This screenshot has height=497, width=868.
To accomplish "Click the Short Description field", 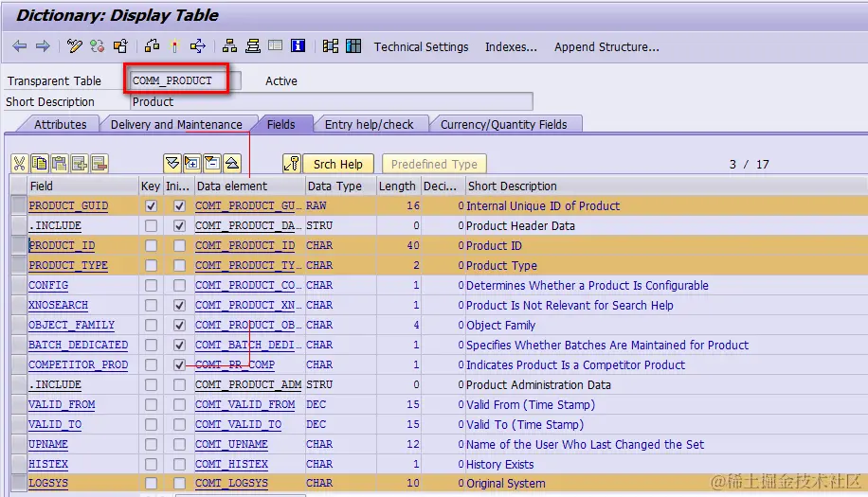I will point(332,101).
